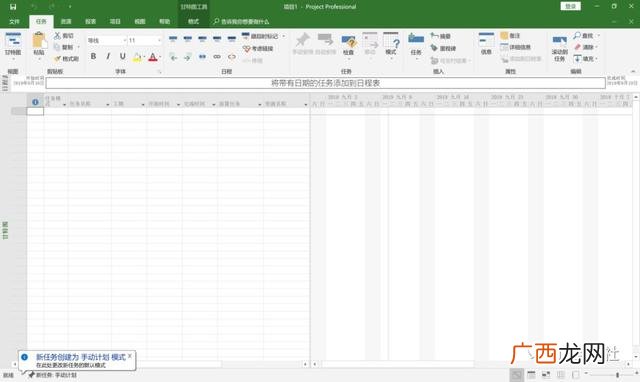Click the Sign in (登录) button
The image size is (640, 382).
tap(571, 6)
